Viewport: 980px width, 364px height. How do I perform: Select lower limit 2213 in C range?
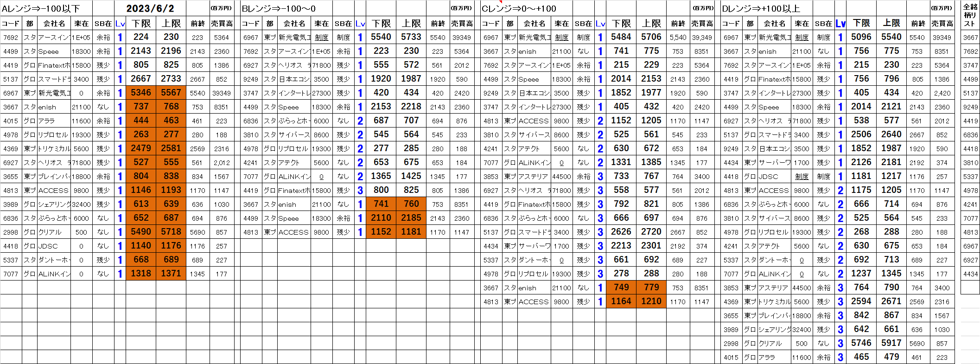tap(621, 246)
